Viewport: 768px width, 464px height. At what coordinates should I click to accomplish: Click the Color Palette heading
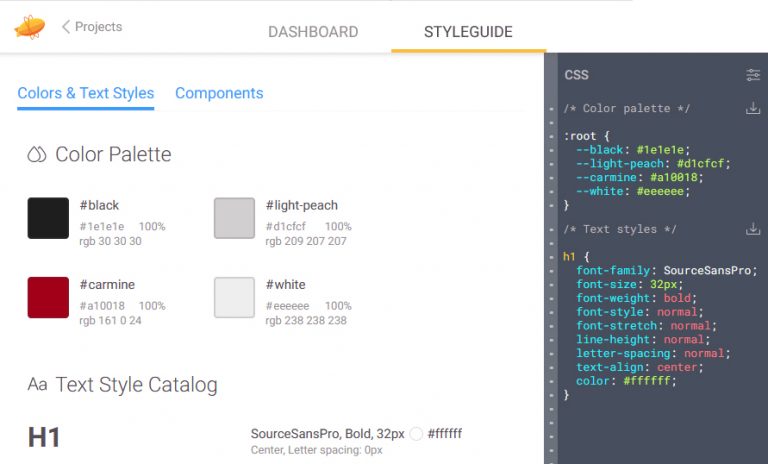(113, 154)
